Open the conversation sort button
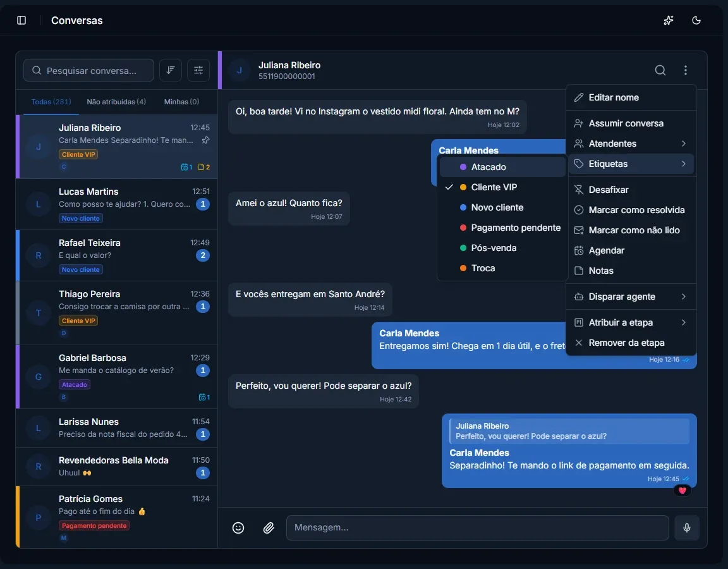 click(x=171, y=70)
